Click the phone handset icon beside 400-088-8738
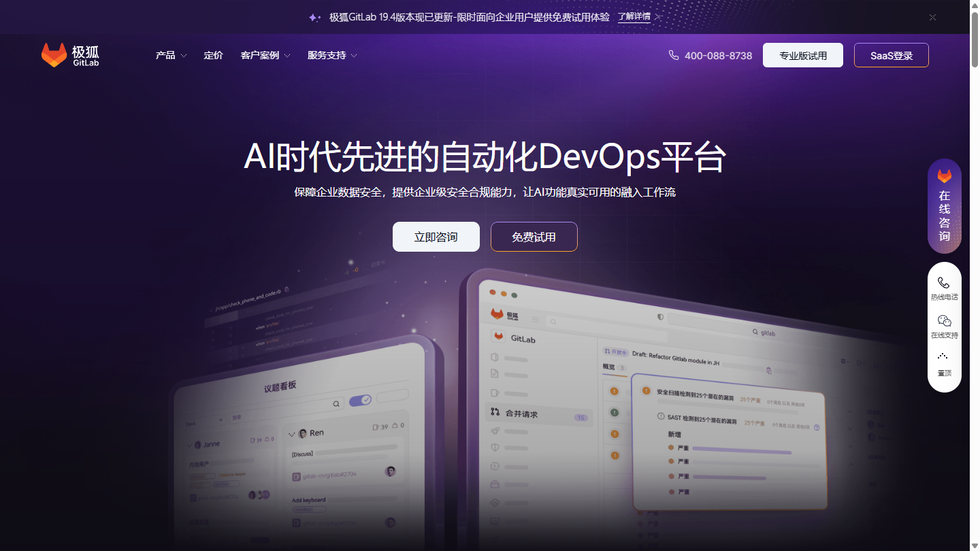Image resolution: width=980 pixels, height=551 pixels. click(674, 55)
